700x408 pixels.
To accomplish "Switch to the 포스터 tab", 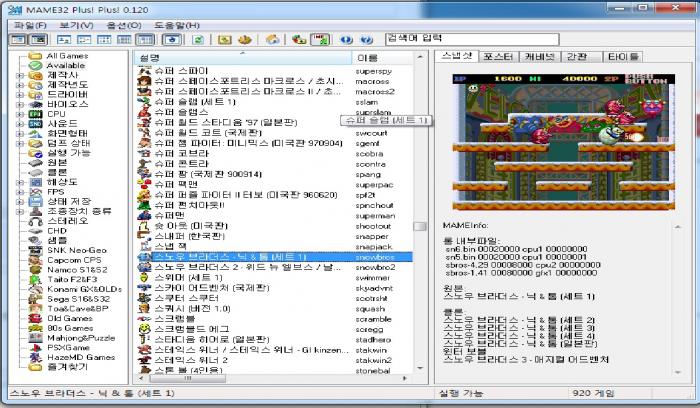I will 498,57.
